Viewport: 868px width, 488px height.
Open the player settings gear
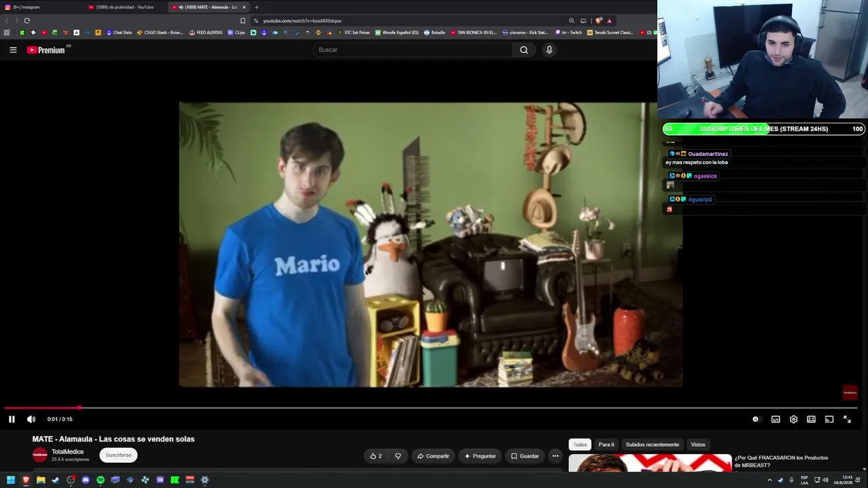(793, 420)
